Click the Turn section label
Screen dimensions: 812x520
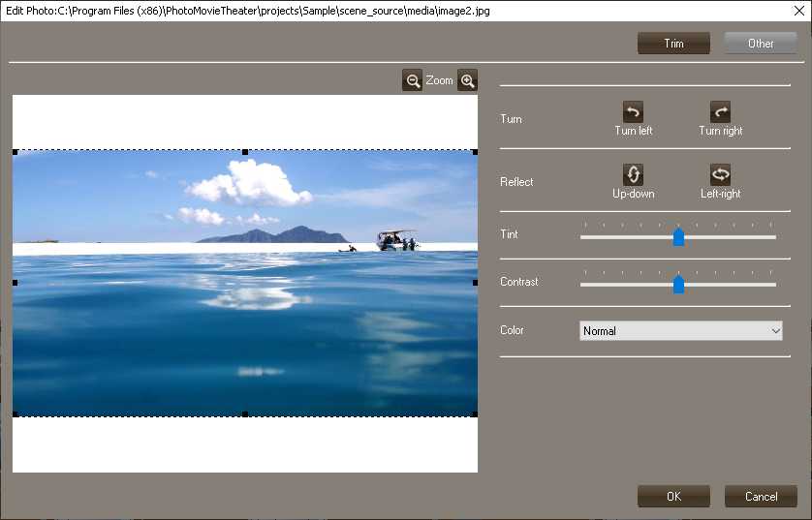[x=511, y=118]
